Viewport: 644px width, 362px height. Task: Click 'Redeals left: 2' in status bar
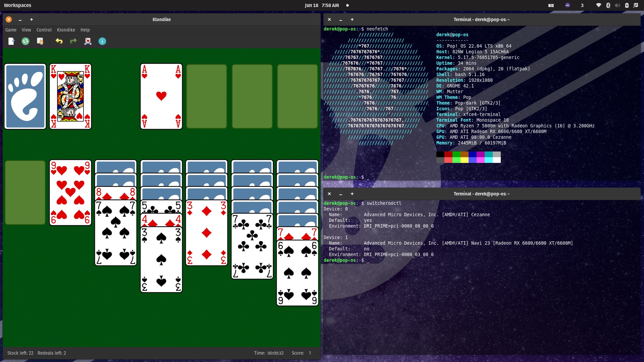tap(52, 353)
